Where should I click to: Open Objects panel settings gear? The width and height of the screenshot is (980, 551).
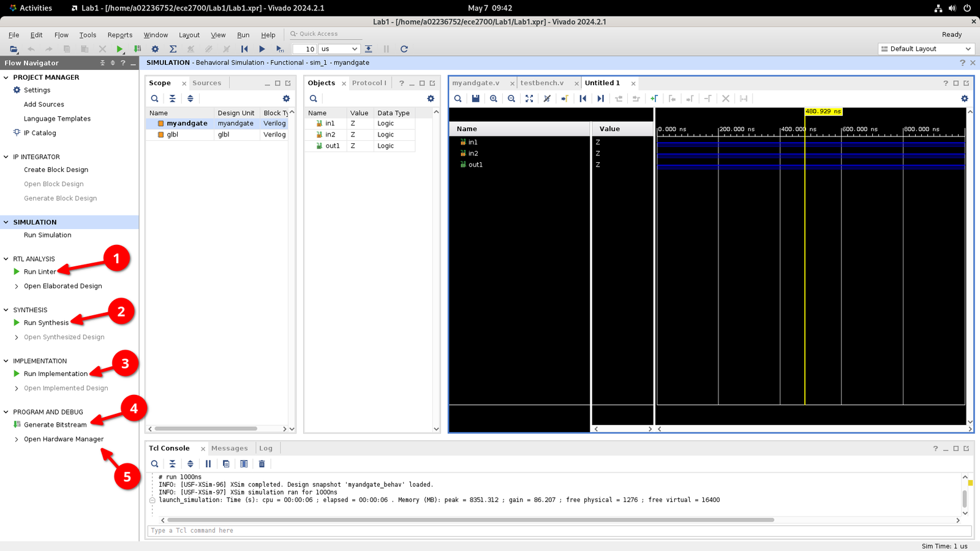click(x=431, y=99)
